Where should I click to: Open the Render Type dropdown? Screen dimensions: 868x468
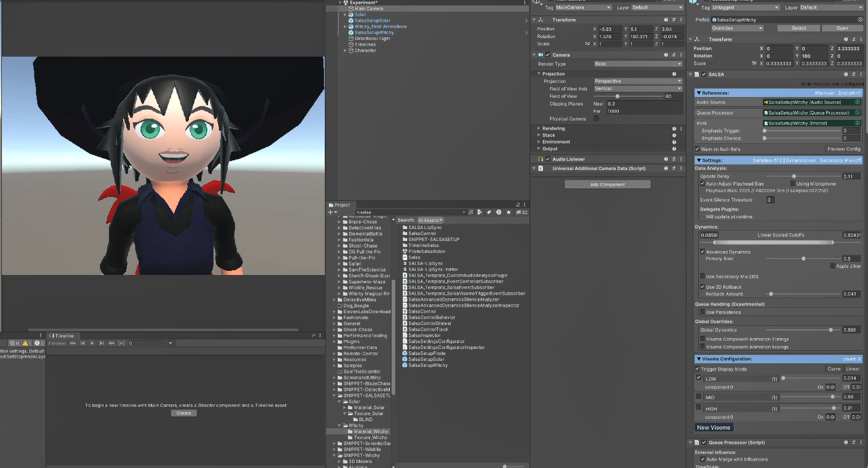638,64
